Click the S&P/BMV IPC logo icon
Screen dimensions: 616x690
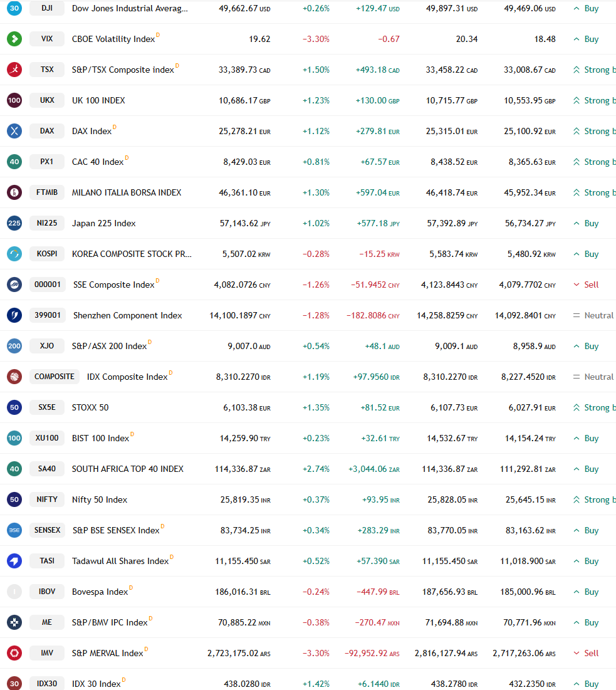tap(14, 622)
